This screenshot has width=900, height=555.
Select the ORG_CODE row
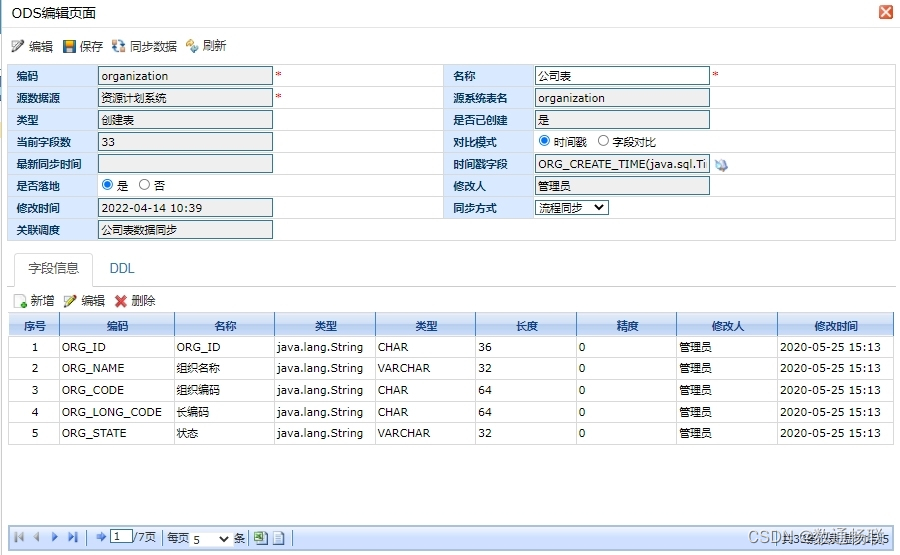tap(451, 390)
